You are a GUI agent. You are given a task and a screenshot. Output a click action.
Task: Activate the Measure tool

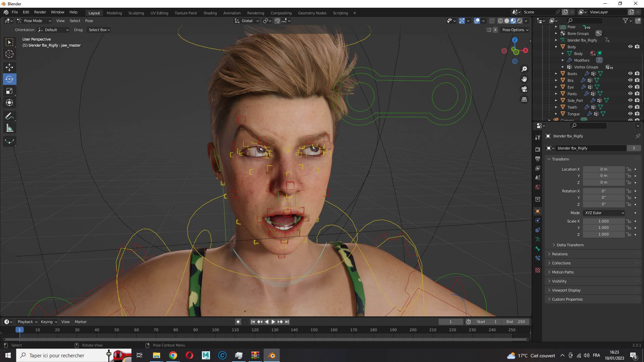coord(9,128)
